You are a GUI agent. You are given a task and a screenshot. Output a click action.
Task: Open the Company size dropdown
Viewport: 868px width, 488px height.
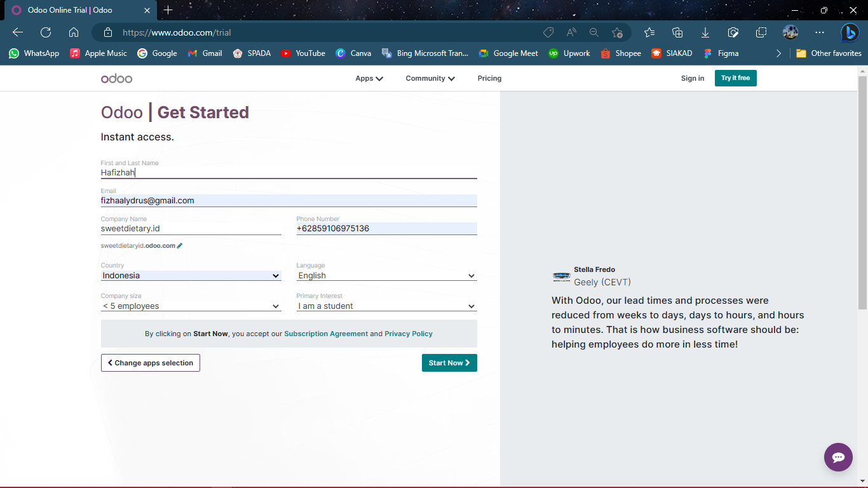point(191,306)
